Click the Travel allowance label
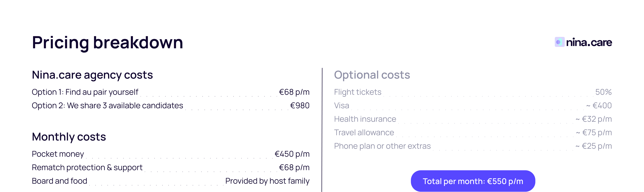The image size is (644, 192). point(364,132)
